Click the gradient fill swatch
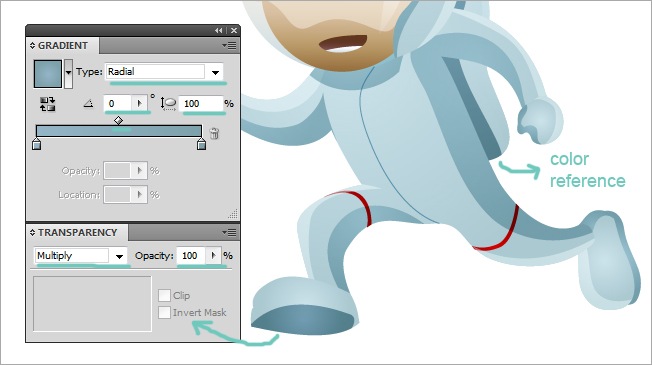 point(47,74)
